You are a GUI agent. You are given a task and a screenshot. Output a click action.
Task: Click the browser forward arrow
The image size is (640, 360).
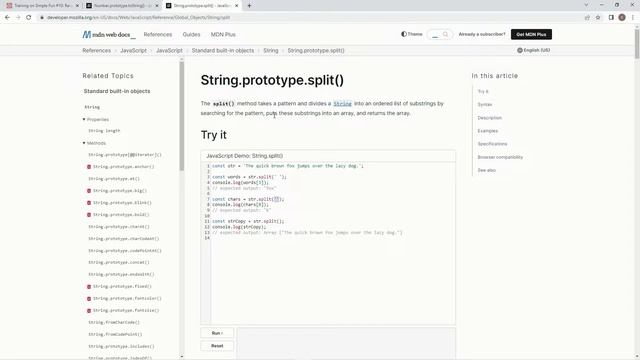pyautogui.click(x=18, y=18)
